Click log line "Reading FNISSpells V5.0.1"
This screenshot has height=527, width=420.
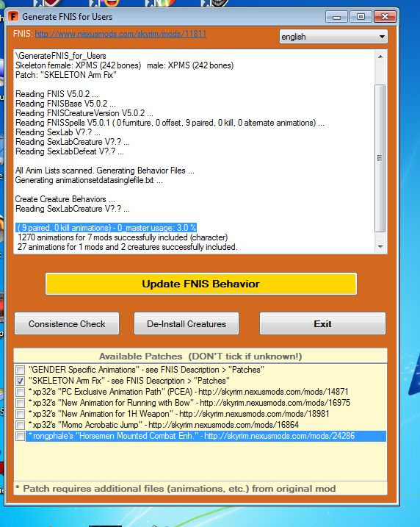pos(170,123)
